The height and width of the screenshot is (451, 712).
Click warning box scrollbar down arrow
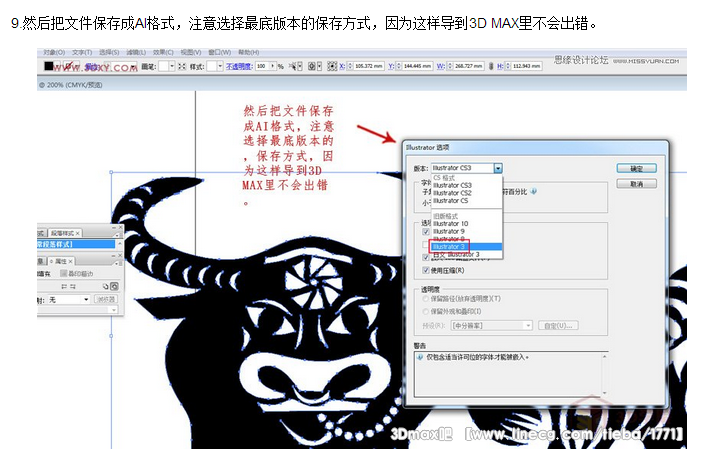coord(604,393)
